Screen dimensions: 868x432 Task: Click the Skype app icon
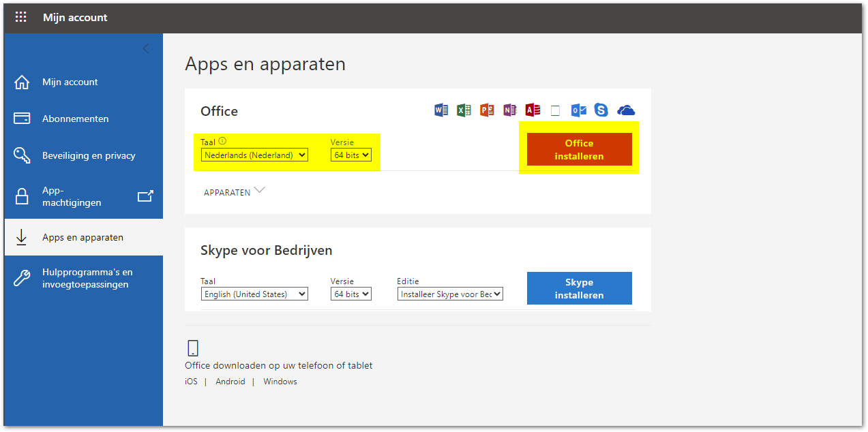click(x=601, y=110)
